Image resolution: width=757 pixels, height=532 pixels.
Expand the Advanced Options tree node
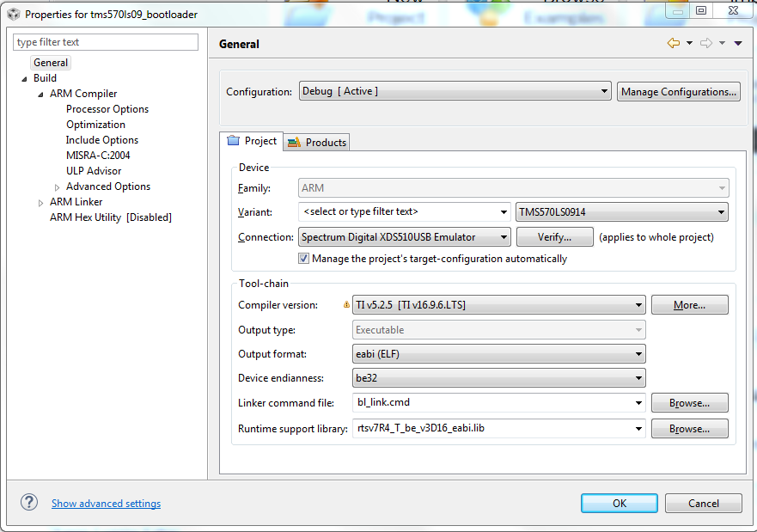(x=57, y=187)
